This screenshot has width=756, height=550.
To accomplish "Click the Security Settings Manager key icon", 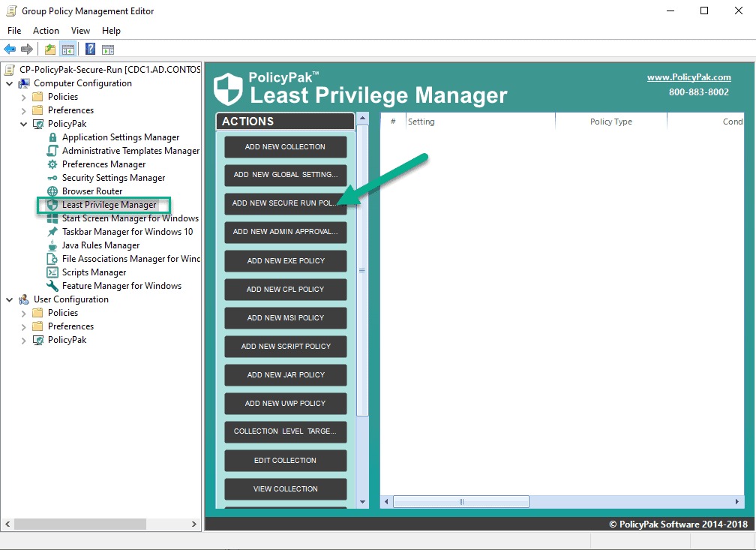I will 52,178.
